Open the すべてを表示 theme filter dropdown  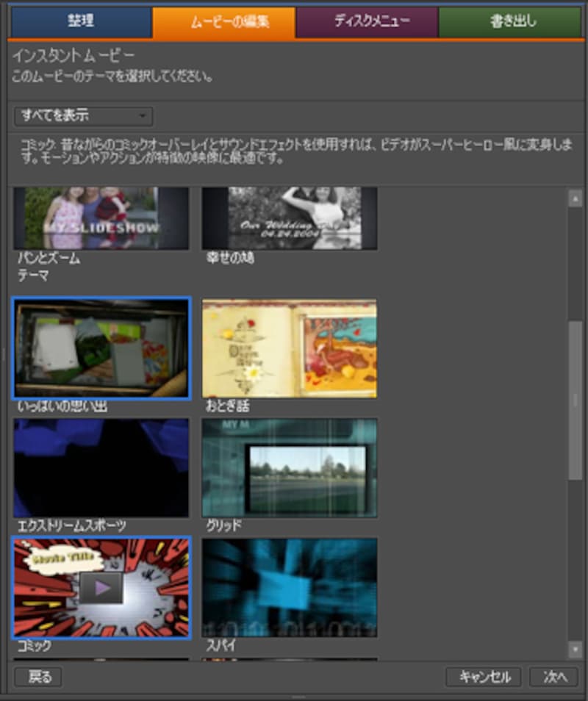click(83, 116)
